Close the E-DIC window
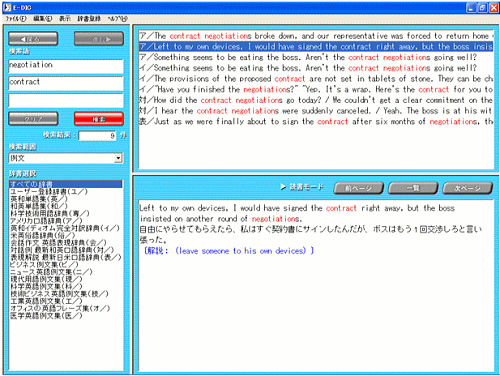 [494, 7]
